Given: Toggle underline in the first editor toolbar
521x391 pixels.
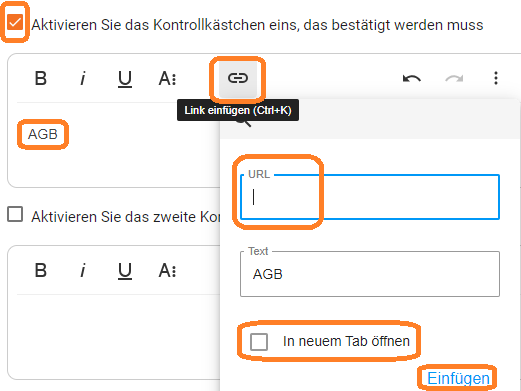Looking at the screenshot, I should coord(125,79).
